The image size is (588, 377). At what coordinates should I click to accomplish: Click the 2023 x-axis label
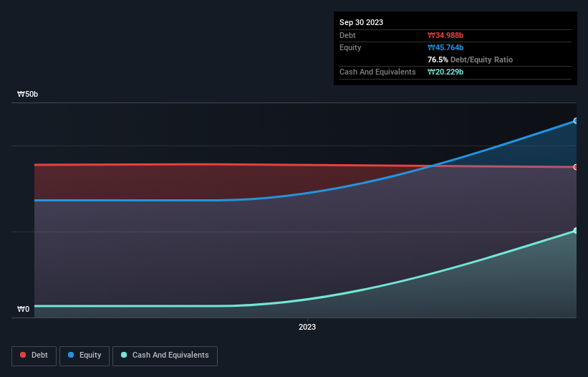(307, 327)
